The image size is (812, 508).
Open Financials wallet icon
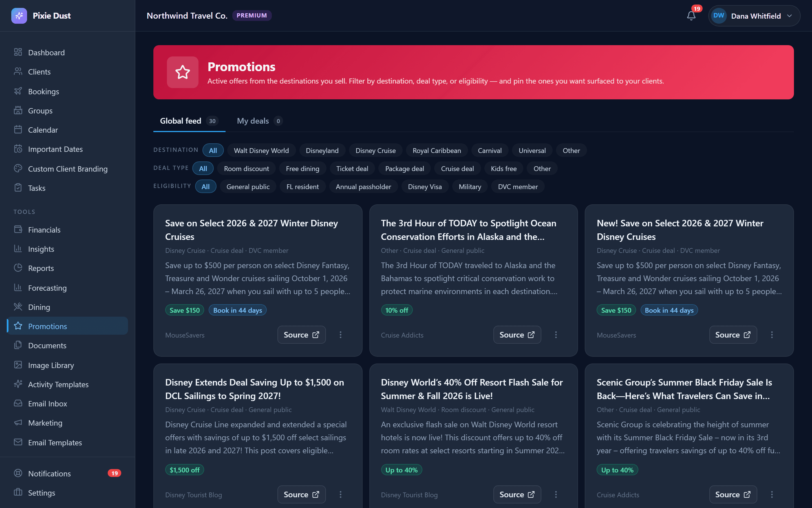click(18, 229)
